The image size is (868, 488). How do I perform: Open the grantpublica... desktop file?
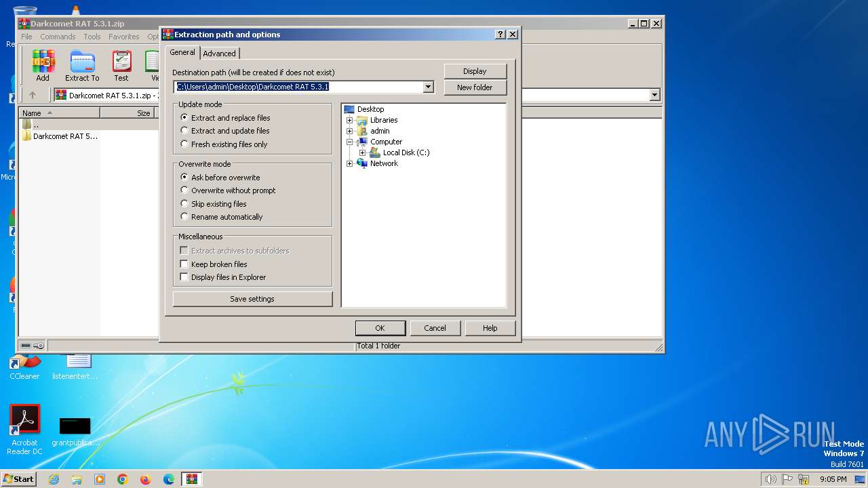pyautogui.click(x=75, y=432)
